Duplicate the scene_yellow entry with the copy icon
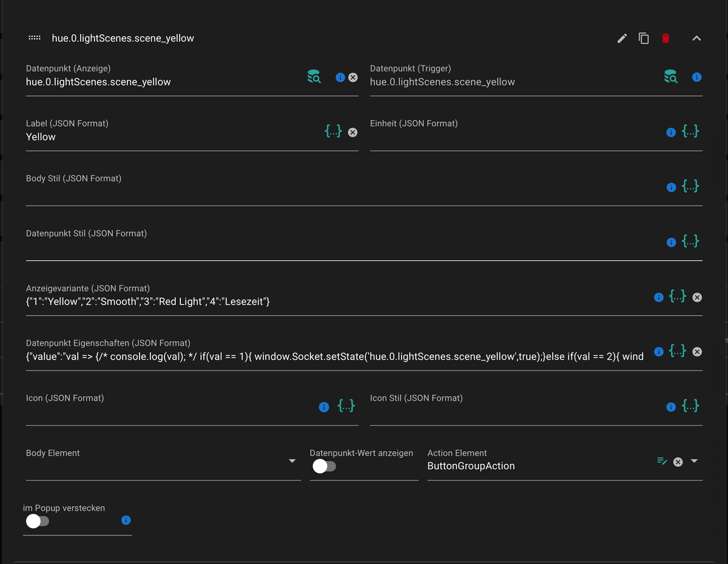This screenshot has height=564, width=728. (644, 38)
